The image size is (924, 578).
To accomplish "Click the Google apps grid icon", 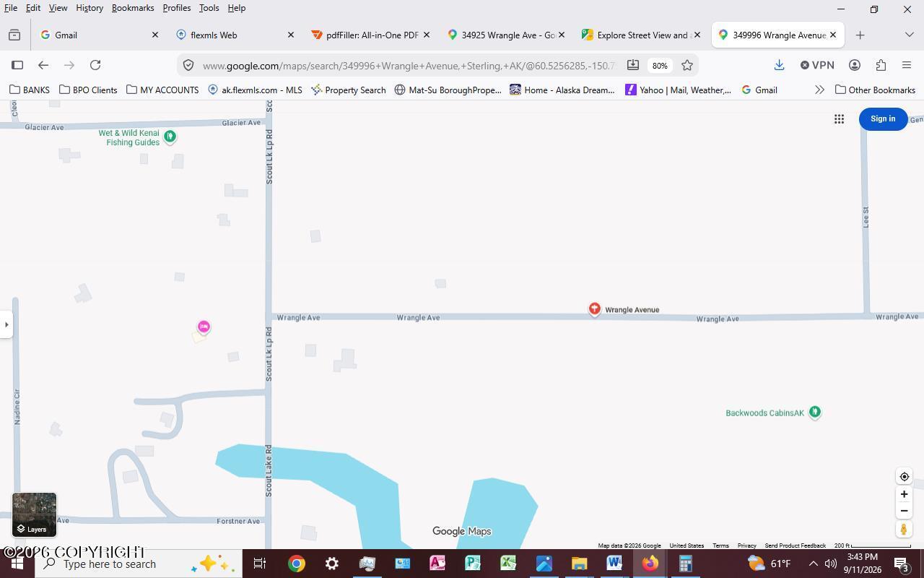I will tap(839, 119).
